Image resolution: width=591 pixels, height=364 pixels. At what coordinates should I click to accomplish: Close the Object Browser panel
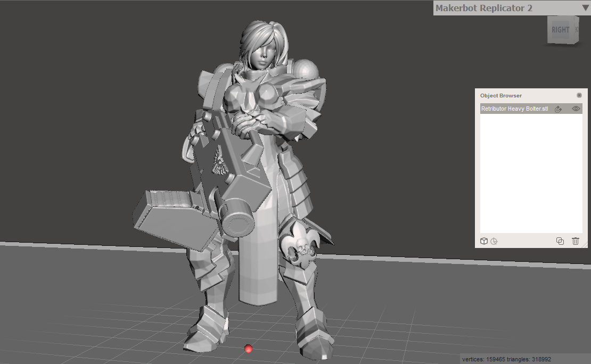pos(579,95)
